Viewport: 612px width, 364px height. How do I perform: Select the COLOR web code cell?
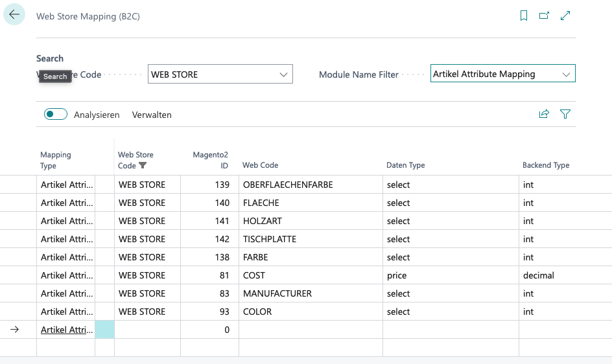click(311, 312)
